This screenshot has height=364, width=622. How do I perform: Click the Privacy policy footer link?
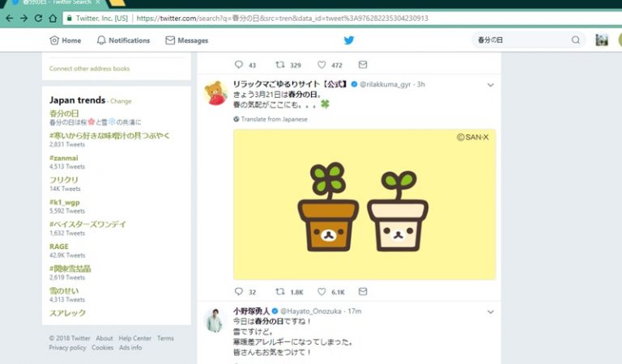click(x=67, y=348)
